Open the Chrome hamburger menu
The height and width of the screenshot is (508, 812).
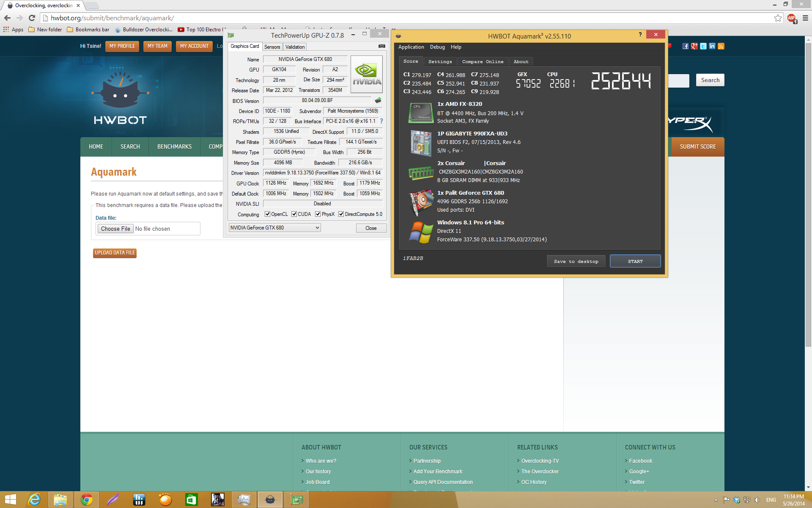pos(805,18)
